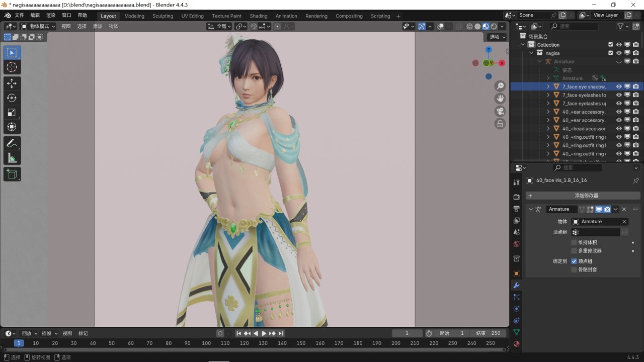Select the Rotate tool
Viewport: 644px width, 362px height.
(x=12, y=98)
